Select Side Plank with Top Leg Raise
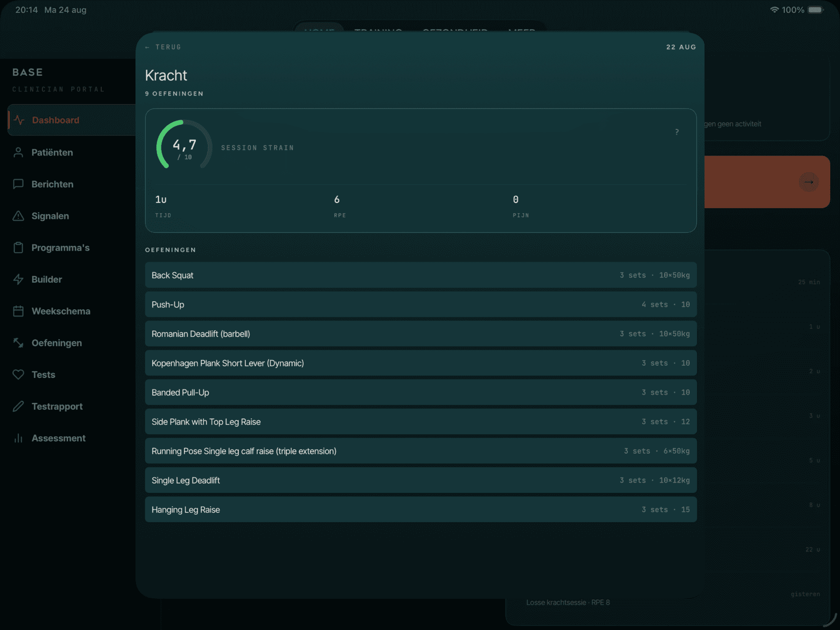Image resolution: width=840 pixels, height=630 pixels. pos(421,422)
